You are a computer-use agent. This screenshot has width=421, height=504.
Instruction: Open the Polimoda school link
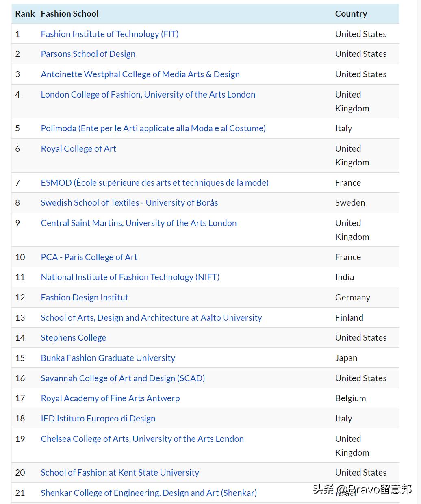153,128
